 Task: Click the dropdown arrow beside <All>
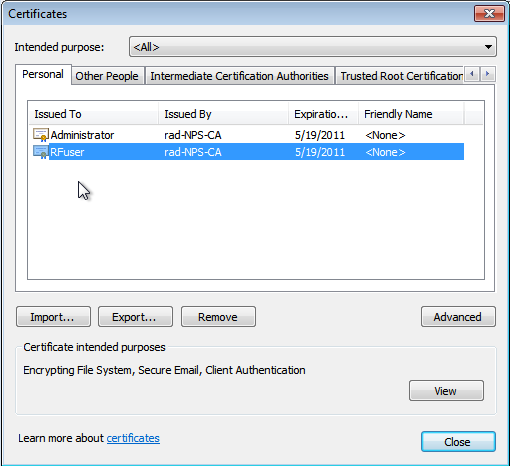tap(488, 47)
